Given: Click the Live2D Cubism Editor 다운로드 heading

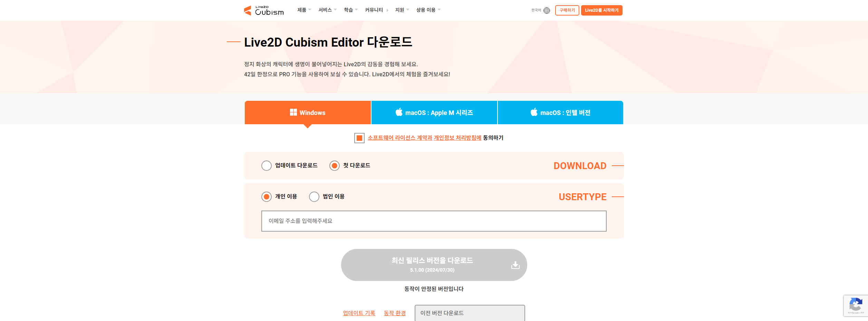Looking at the screenshot, I should 328,42.
